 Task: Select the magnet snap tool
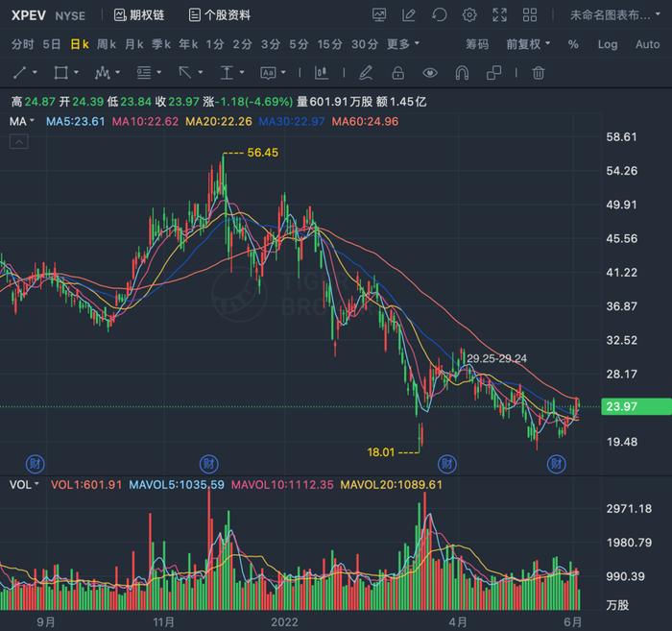(x=462, y=73)
